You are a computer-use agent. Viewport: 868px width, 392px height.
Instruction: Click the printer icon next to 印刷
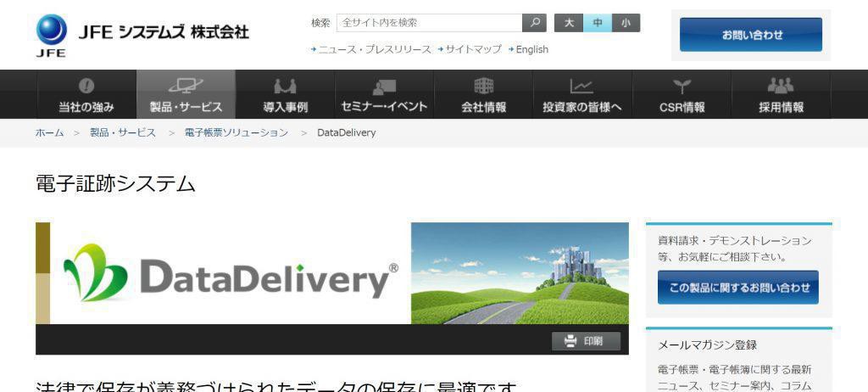pyautogui.click(x=570, y=341)
